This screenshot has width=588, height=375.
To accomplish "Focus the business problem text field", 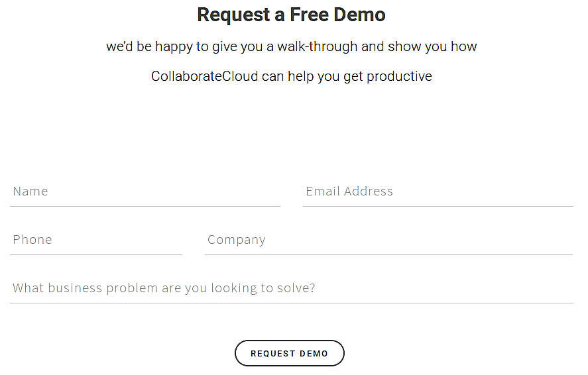I will coord(292,288).
